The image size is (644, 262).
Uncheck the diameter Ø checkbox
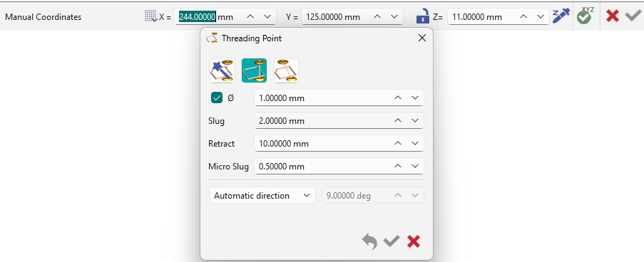point(216,98)
